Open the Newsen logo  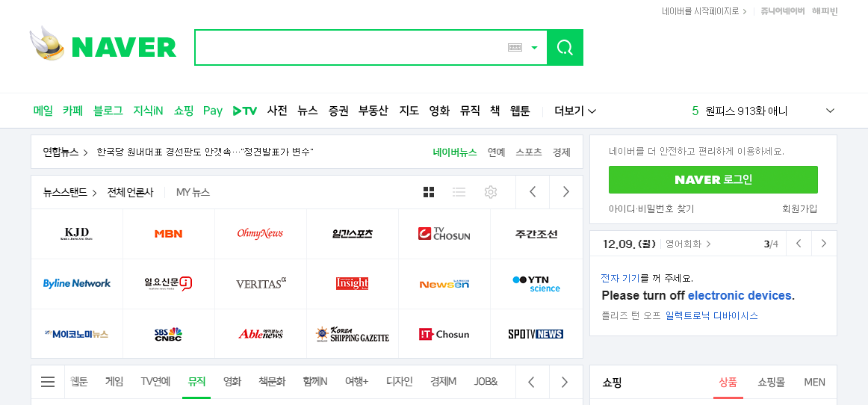(444, 283)
